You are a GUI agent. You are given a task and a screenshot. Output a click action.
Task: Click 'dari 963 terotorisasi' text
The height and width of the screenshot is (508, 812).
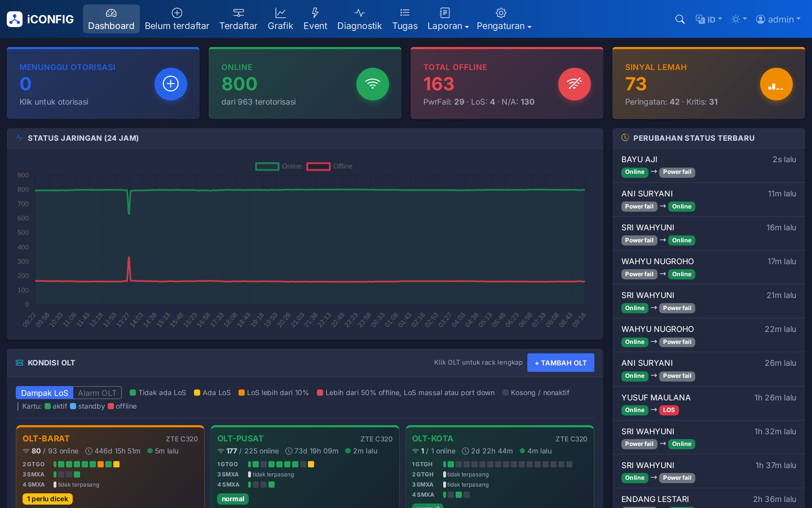point(258,102)
